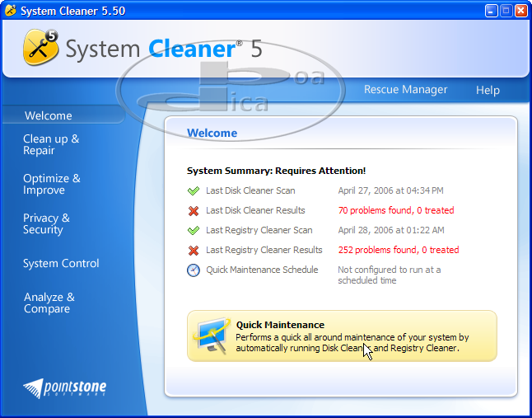This screenshot has height=418, width=532.
Task: Open the System Control section
Action: pos(61,263)
